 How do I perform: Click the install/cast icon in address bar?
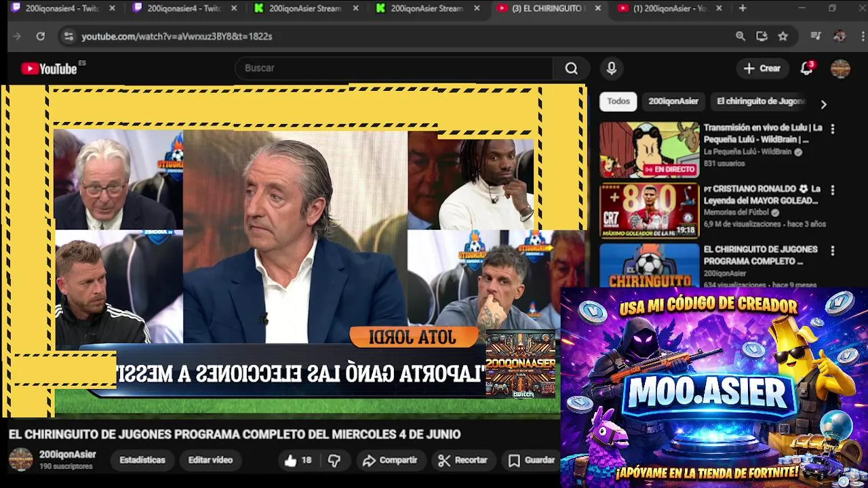762,37
